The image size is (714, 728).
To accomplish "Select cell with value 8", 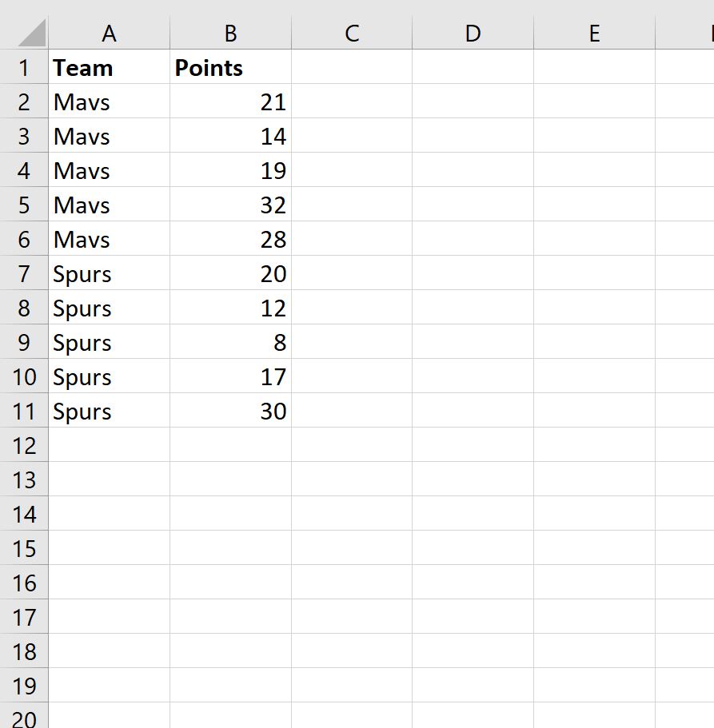I will [231, 342].
